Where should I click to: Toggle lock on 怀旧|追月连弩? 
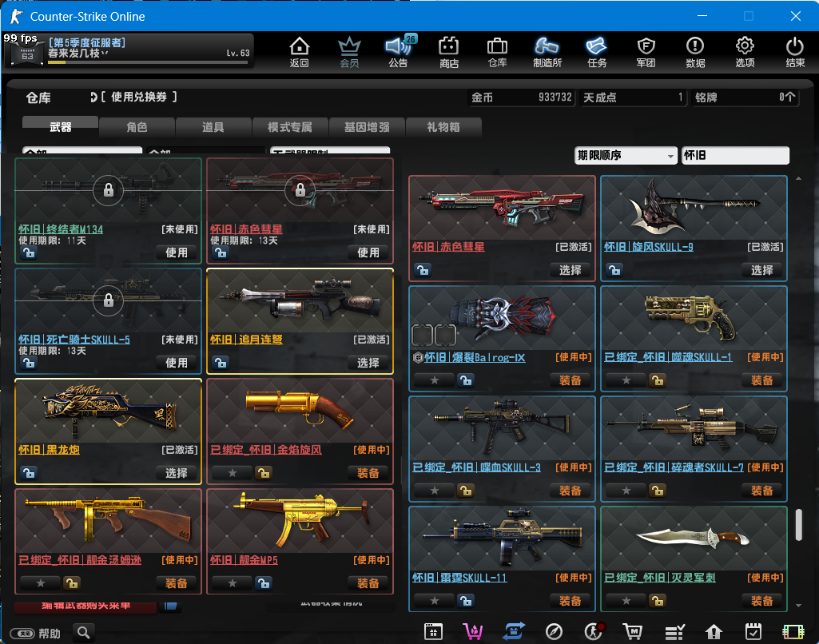221,363
